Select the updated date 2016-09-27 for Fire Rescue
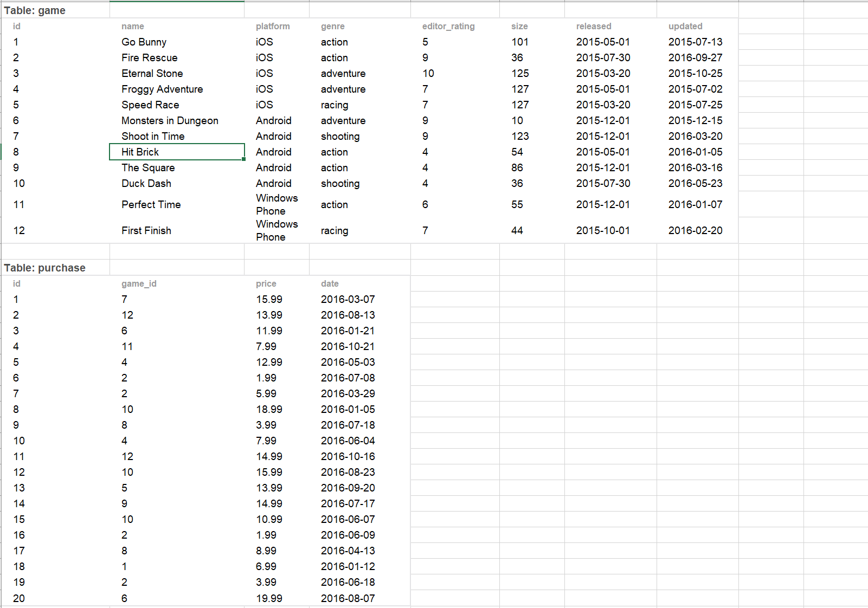This screenshot has height=608, width=868. tap(696, 57)
